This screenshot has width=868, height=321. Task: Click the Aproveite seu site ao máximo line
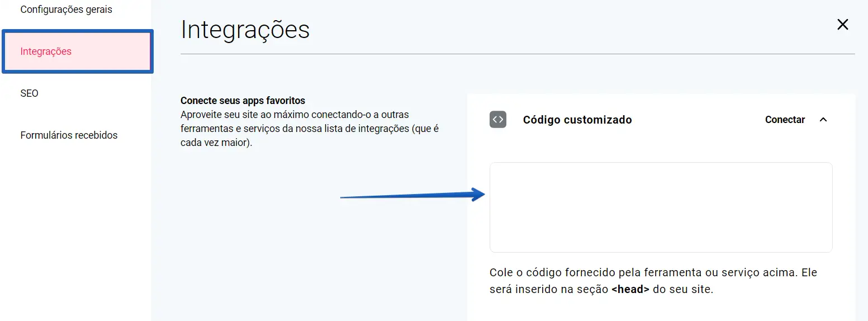pos(295,115)
